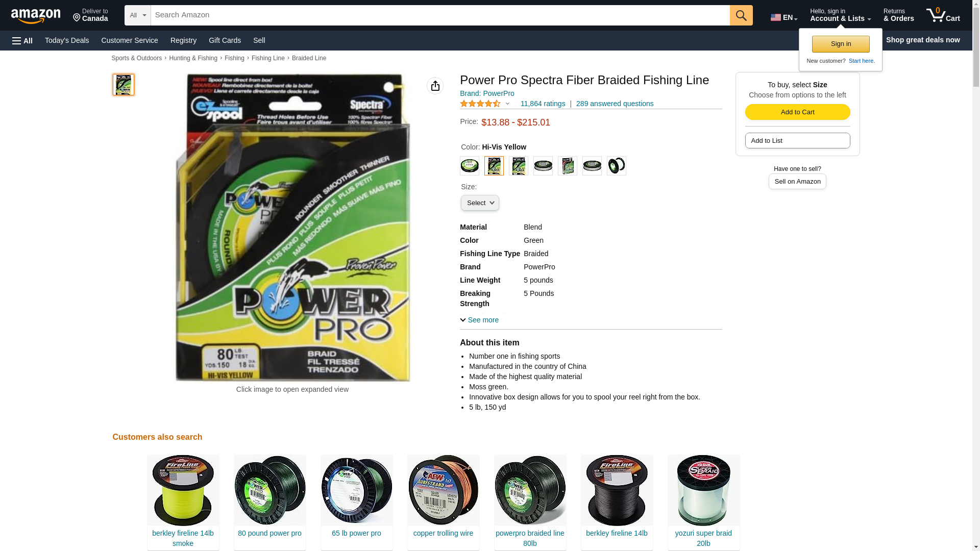Screen dimensions: 980x551
Task: Click the search magnifier Go button
Action: 741,15
